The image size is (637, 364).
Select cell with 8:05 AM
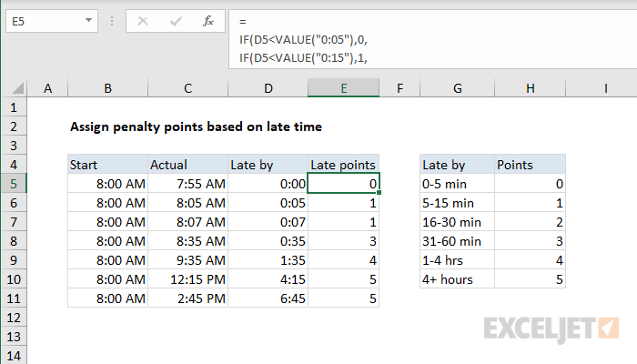point(187,203)
